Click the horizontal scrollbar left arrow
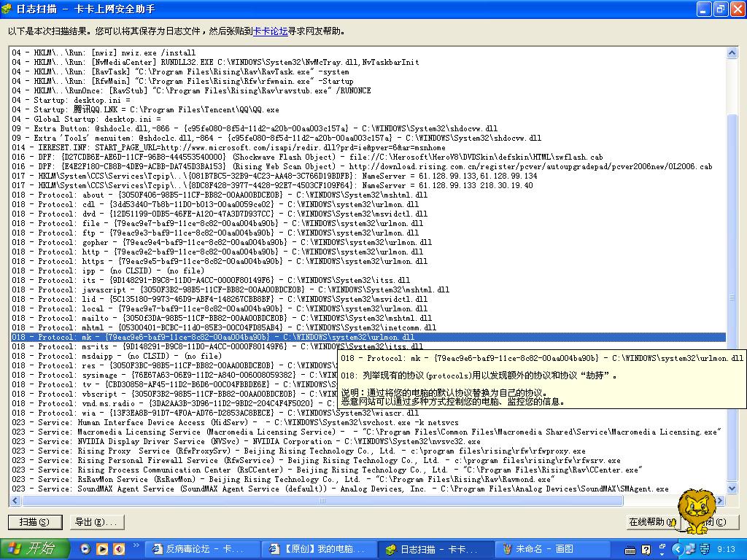The height and width of the screenshot is (560, 747). (x=15, y=500)
